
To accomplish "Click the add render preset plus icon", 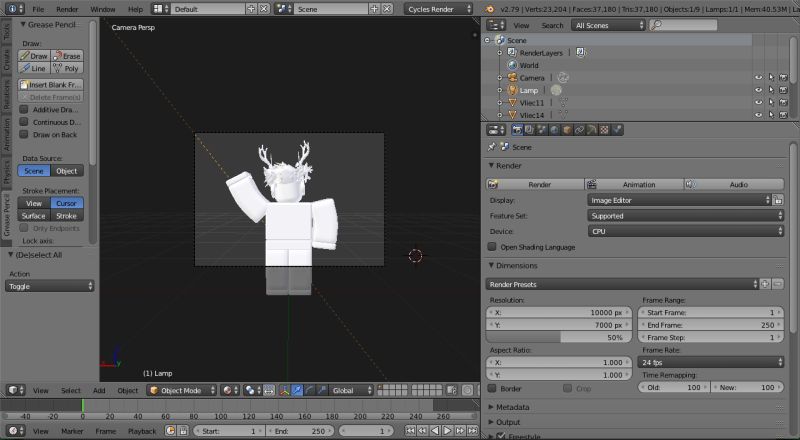I will coord(765,284).
